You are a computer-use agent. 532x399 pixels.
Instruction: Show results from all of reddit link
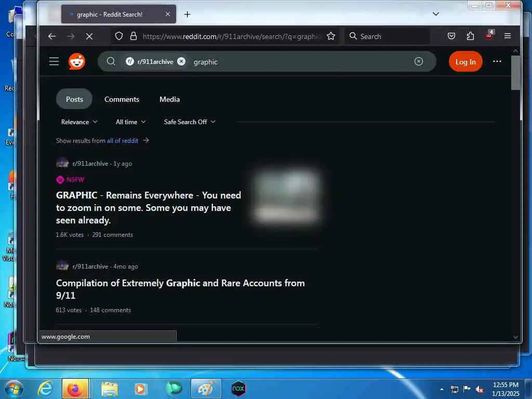(123, 140)
